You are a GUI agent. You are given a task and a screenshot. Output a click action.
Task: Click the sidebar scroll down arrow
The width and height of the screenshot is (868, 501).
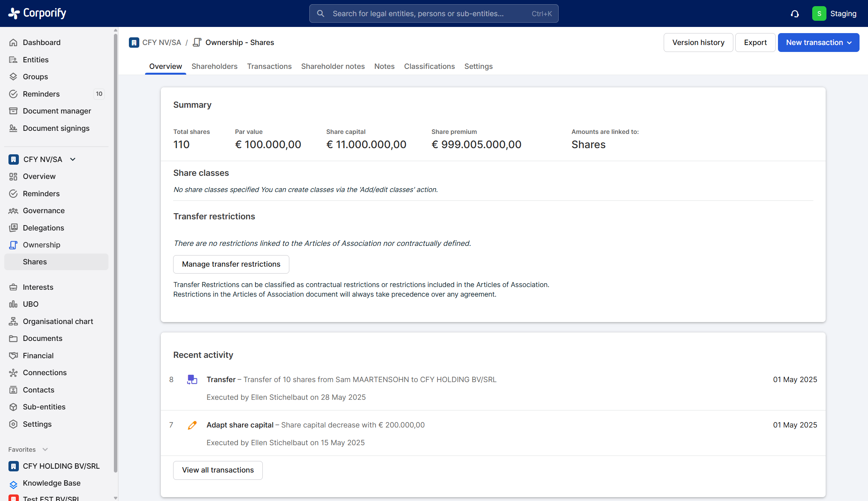tap(115, 498)
